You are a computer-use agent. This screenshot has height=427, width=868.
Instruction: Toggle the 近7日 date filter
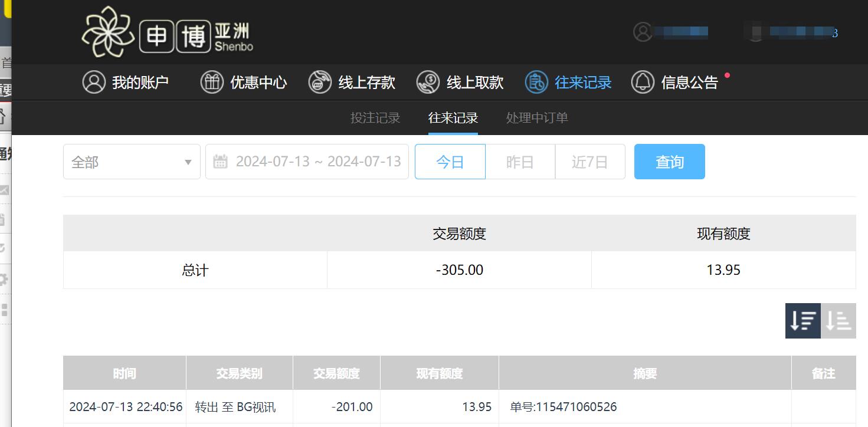click(x=590, y=161)
